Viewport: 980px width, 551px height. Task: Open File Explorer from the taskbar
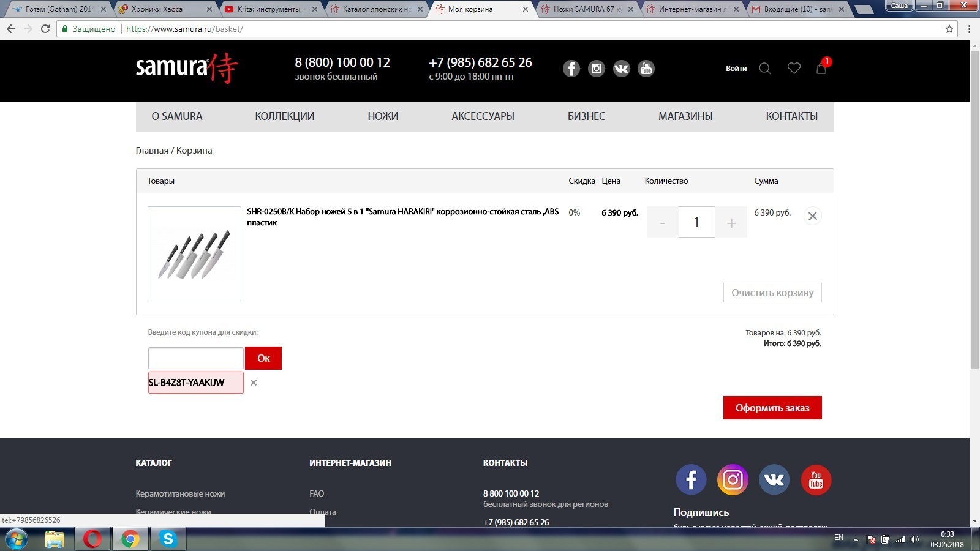click(55, 539)
